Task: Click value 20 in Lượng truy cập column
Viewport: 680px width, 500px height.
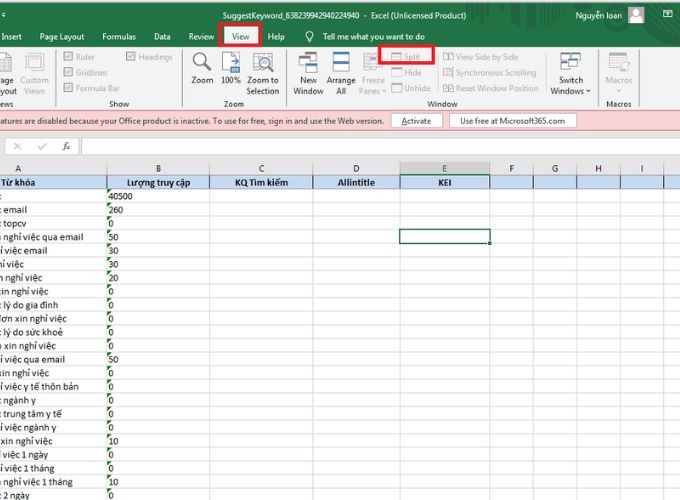Action: (x=158, y=278)
